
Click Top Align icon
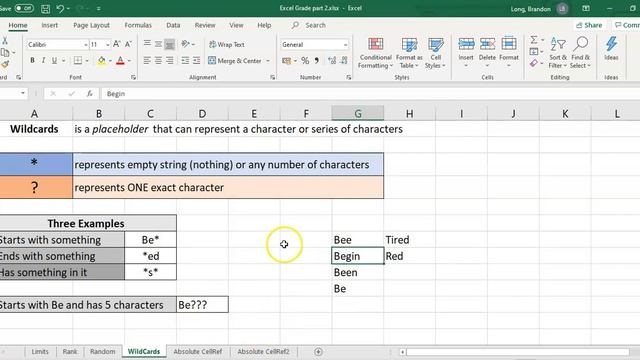point(147,44)
